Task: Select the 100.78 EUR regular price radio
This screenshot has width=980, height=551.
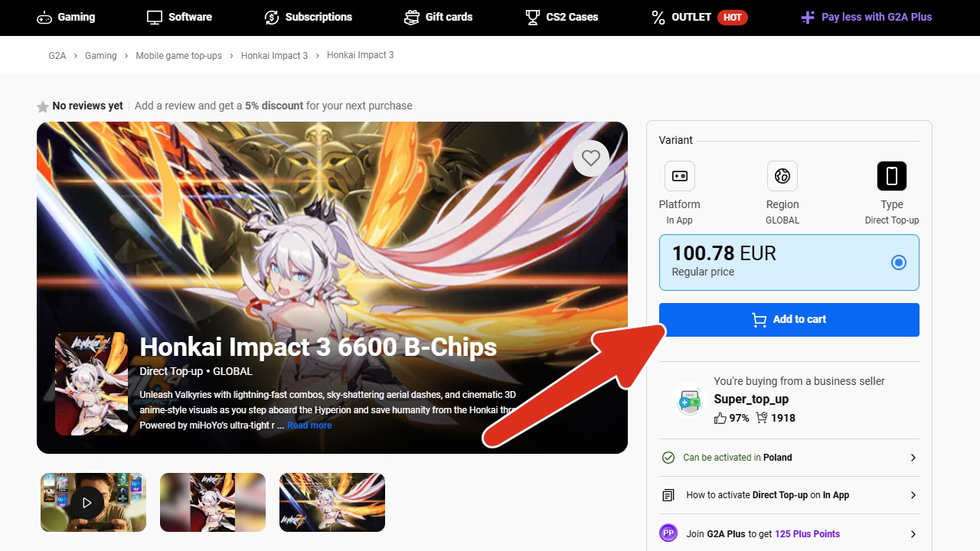Action: click(x=899, y=262)
